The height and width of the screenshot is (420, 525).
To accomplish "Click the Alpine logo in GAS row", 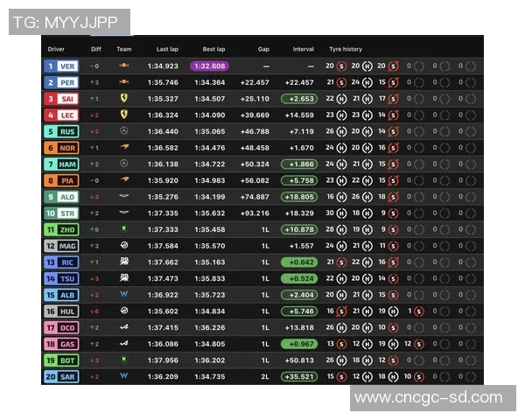I will [124, 343].
